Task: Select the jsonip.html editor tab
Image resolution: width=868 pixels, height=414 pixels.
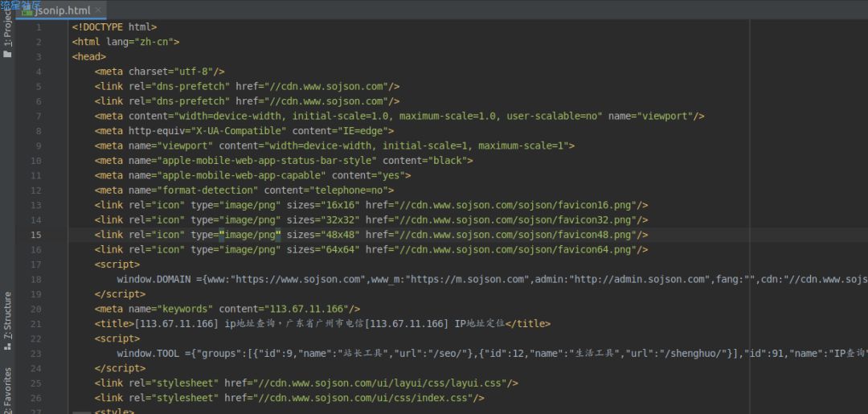Action: [x=61, y=10]
